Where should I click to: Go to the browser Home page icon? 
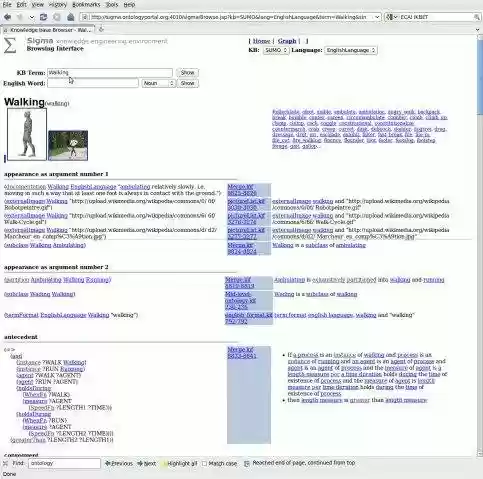pyautogui.click(x=70, y=17)
